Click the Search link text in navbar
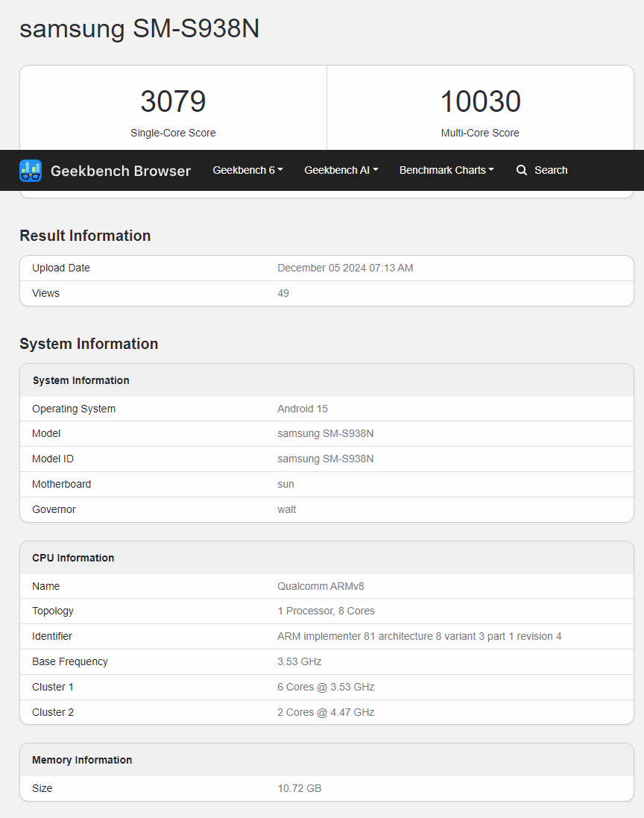This screenshot has width=644, height=818. (x=551, y=170)
